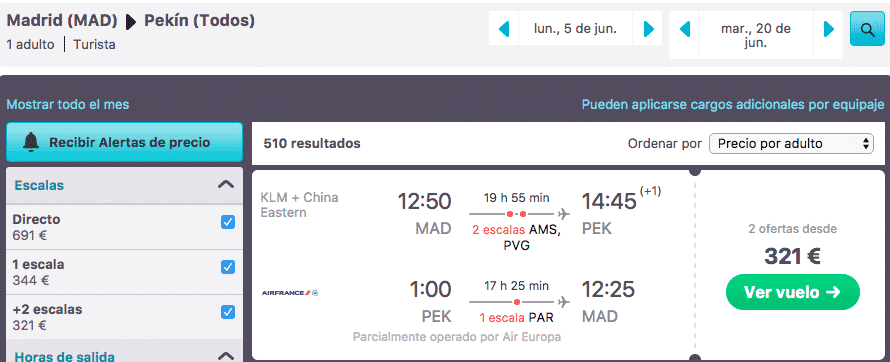Viewport: 890px width, 362px height.
Task: Go to previous return date arrow
Action: point(685,28)
